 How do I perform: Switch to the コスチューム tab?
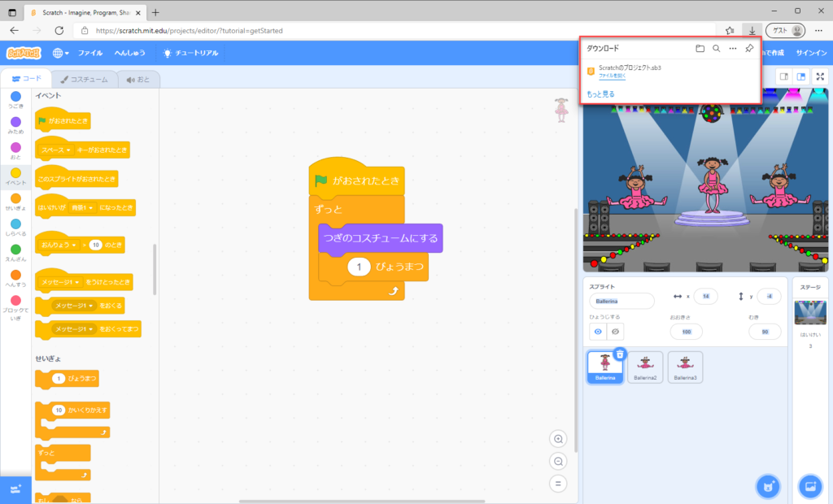pyautogui.click(x=84, y=79)
